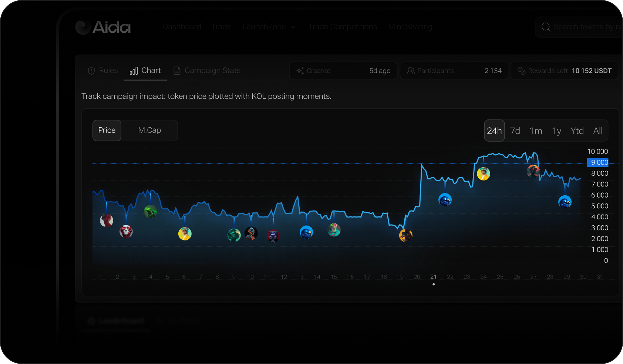Click the Participants people icon
Viewport: 623px width, 364px height.
click(x=411, y=71)
